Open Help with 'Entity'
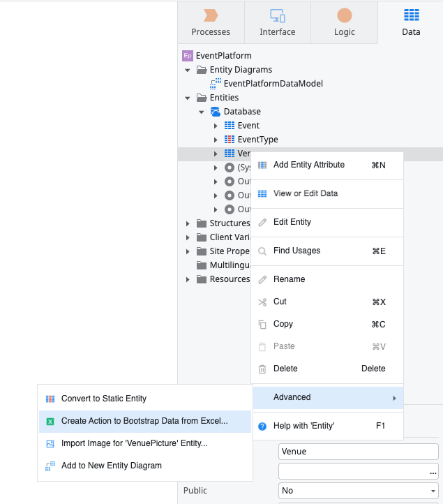This screenshot has width=443, height=504. click(x=327, y=426)
